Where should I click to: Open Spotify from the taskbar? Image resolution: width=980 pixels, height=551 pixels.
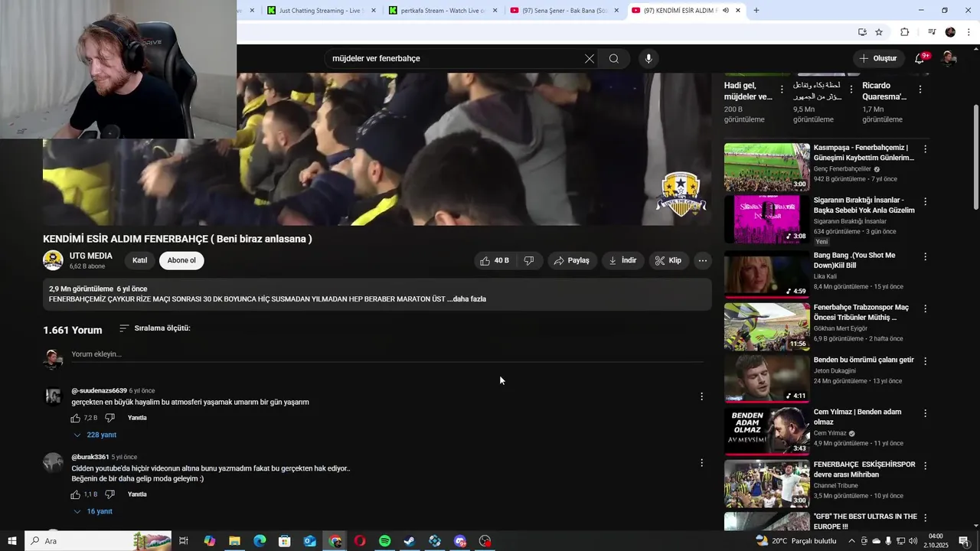point(385,541)
